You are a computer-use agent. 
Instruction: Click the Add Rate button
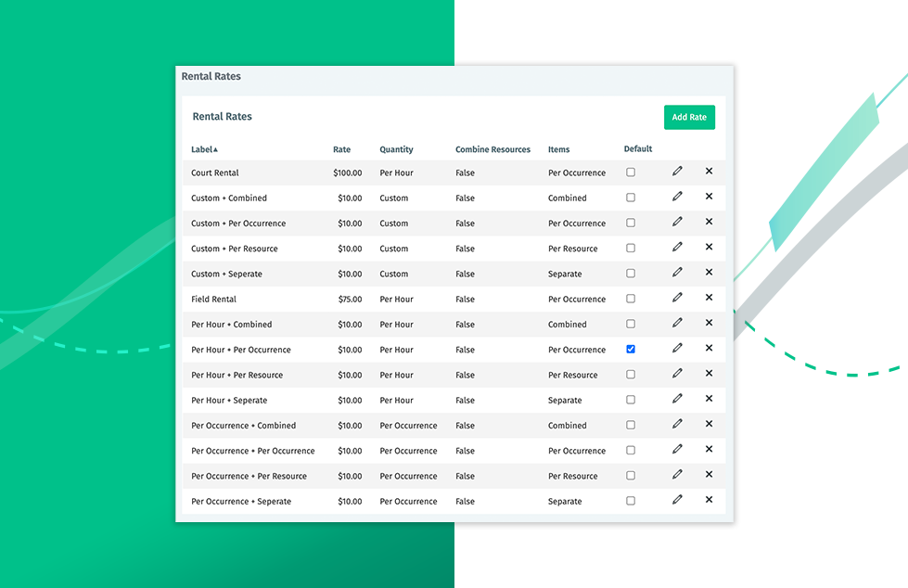(689, 117)
